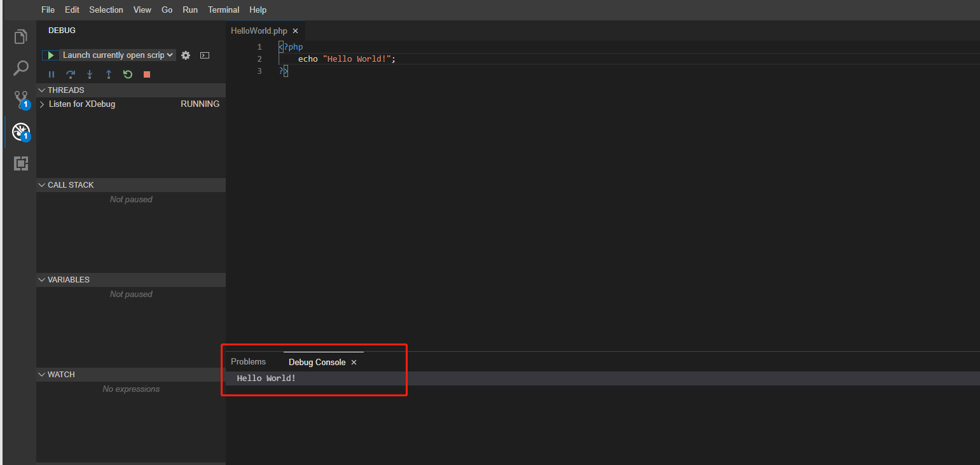
Task: Open the Search view in activity bar
Action: click(21, 68)
